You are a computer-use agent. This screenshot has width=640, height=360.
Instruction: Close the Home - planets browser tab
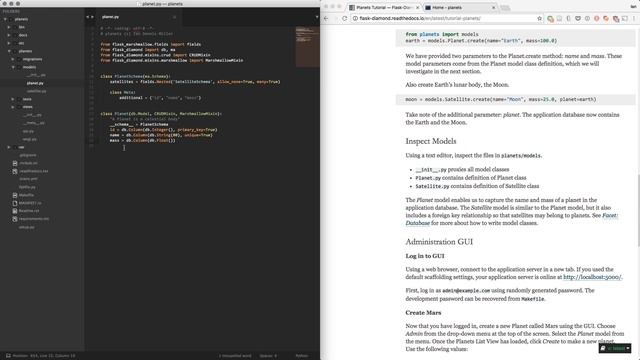click(x=493, y=8)
